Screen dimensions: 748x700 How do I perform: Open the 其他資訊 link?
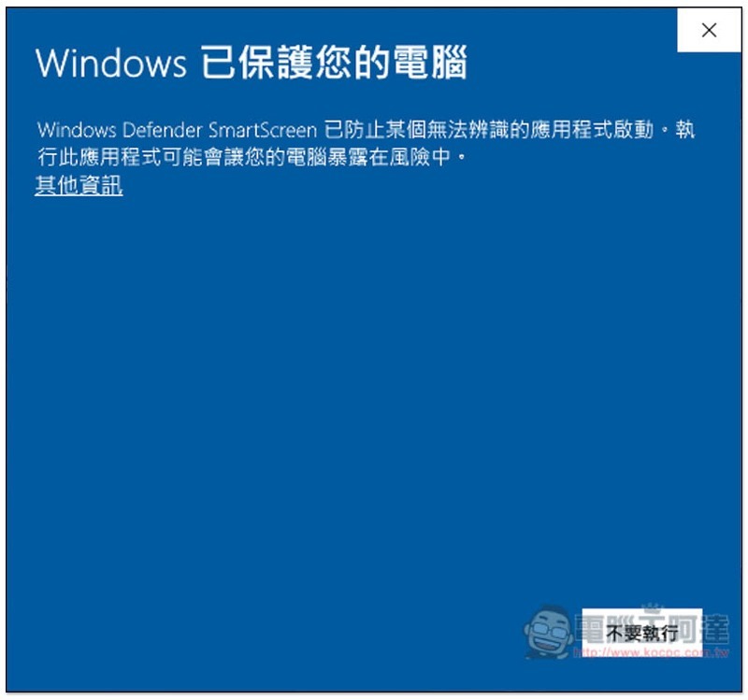[x=79, y=185]
